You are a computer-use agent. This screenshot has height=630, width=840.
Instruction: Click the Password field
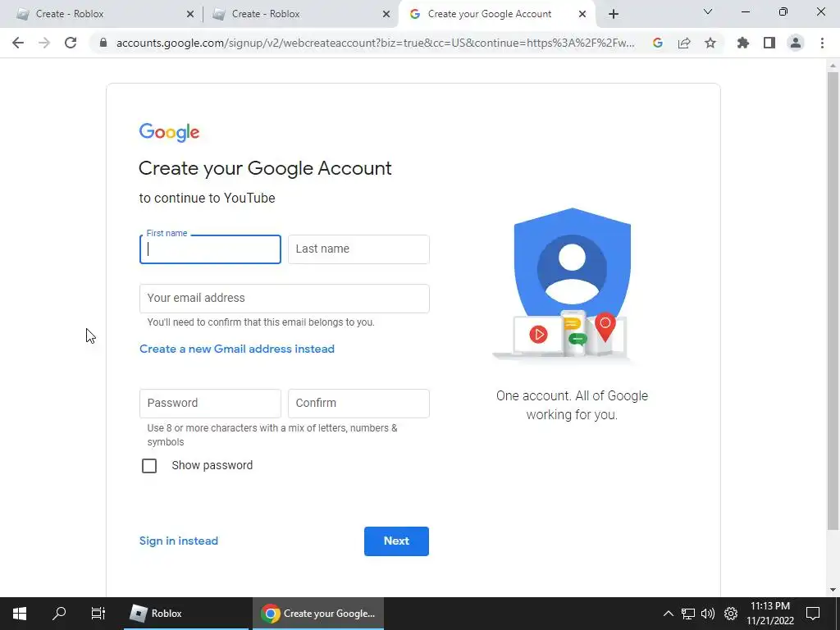(210, 404)
